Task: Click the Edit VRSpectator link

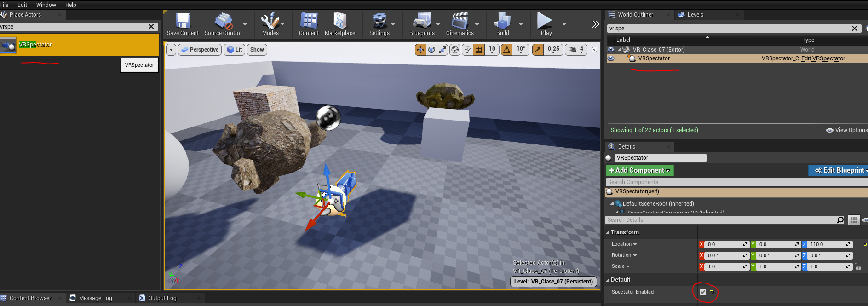Action: click(x=823, y=58)
